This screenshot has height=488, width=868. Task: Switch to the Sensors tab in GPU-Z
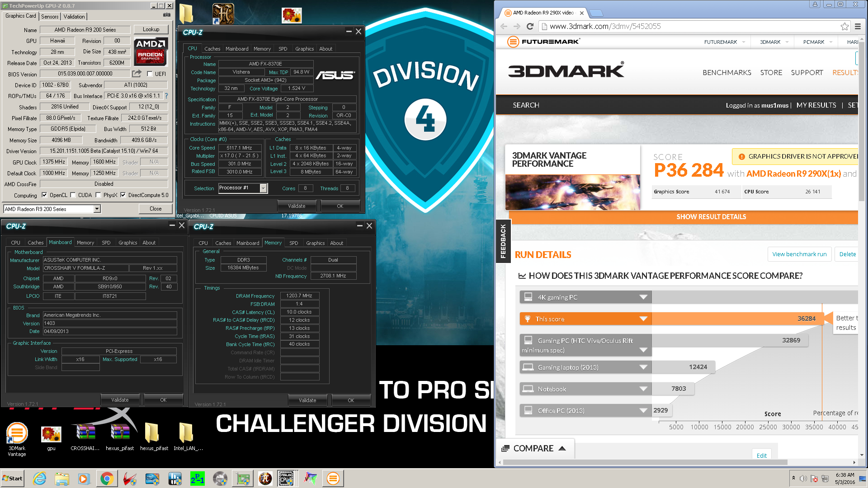point(50,16)
